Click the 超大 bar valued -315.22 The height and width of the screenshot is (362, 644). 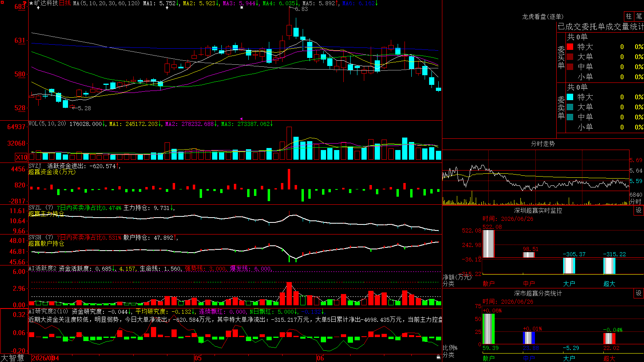[609, 266]
